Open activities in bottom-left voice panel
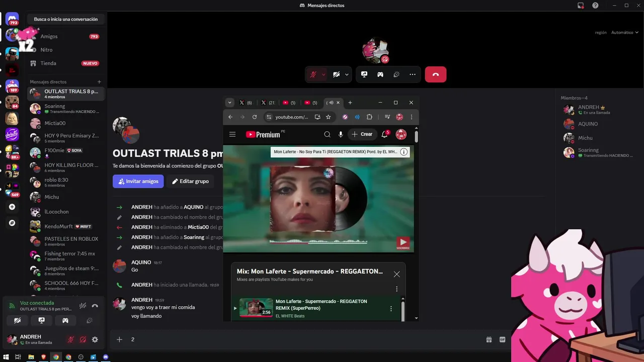Viewport: 644px width, 362px height. (x=65, y=320)
